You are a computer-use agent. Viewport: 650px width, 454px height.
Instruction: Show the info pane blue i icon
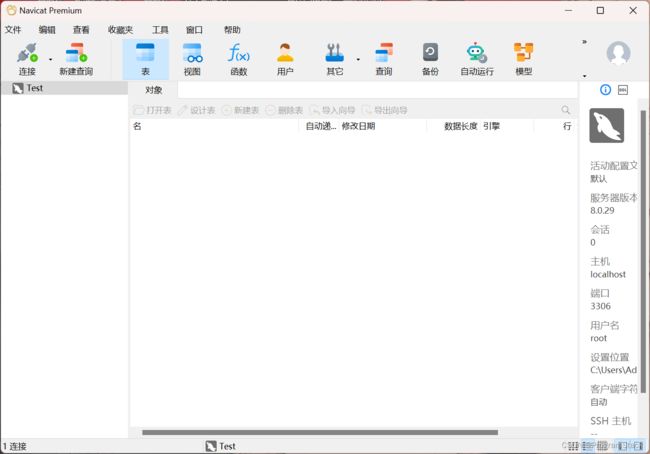pos(605,90)
